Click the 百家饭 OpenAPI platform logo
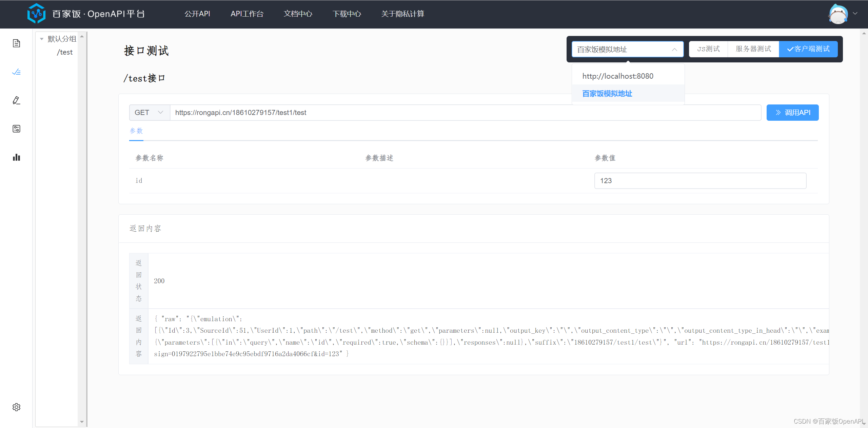Screen dimensions: 868x428 pos(86,14)
